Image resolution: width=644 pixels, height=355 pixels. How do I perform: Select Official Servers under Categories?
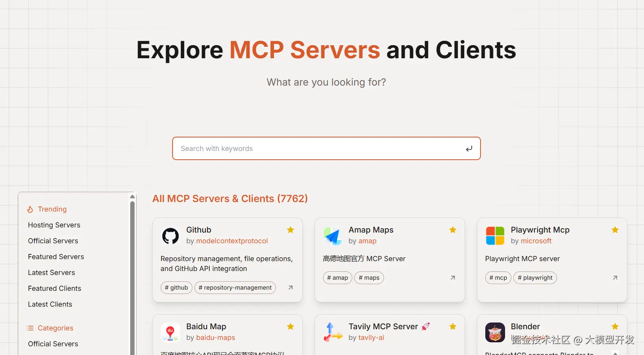click(x=53, y=344)
